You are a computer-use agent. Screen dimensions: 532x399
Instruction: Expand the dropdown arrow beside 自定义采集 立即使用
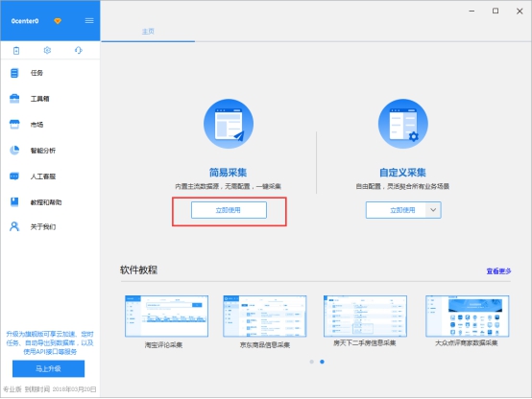433,210
